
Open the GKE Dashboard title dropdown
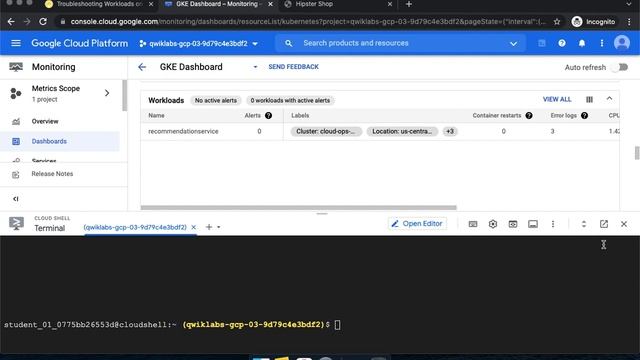[255, 67]
